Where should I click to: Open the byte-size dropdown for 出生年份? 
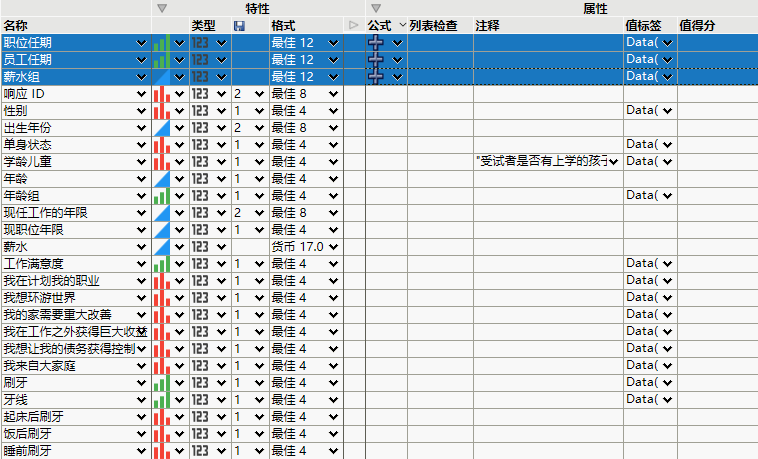[260, 128]
